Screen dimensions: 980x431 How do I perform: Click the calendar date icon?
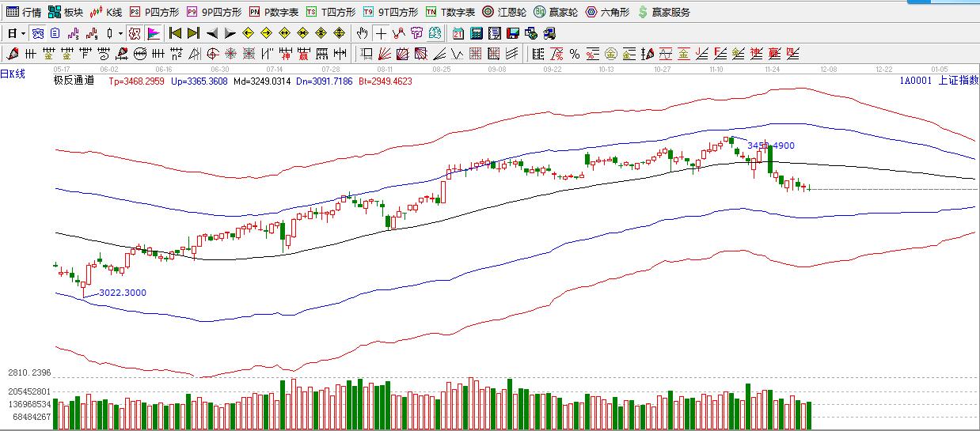click(458, 33)
